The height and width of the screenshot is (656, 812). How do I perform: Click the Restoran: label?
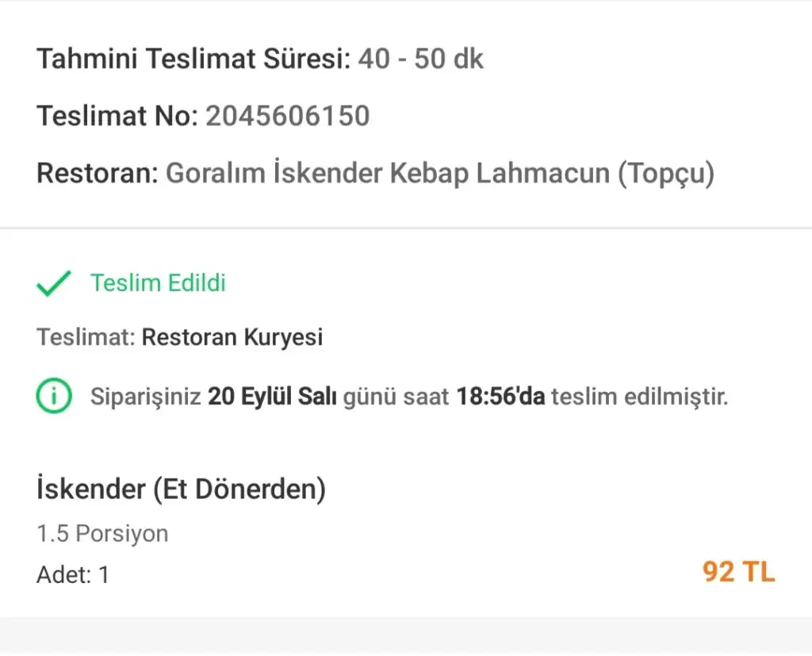[98, 174]
